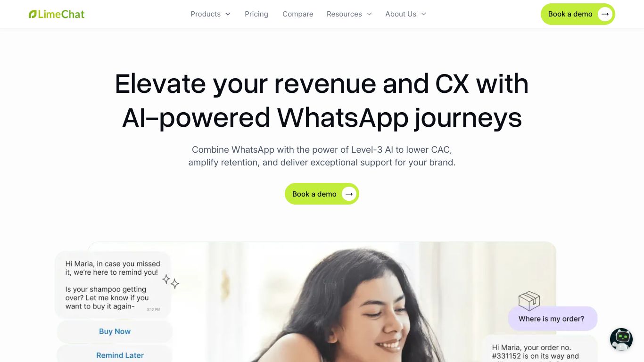Viewport: 644px width, 362px height.
Task: Click the smiling woman hero image
Action: click(322, 302)
